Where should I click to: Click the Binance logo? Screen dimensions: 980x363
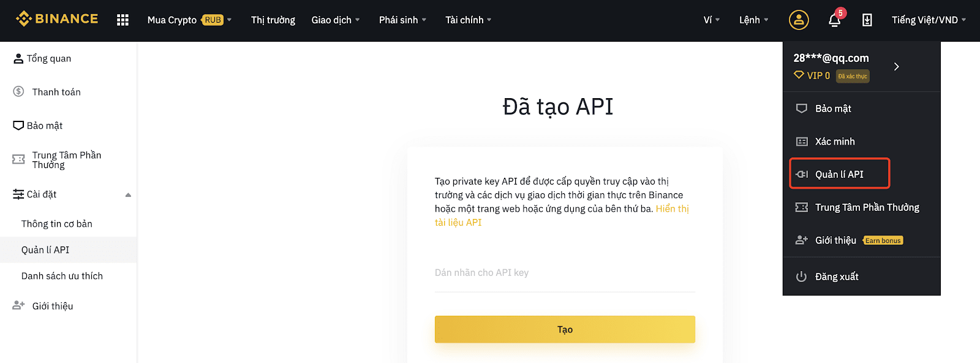[57, 19]
